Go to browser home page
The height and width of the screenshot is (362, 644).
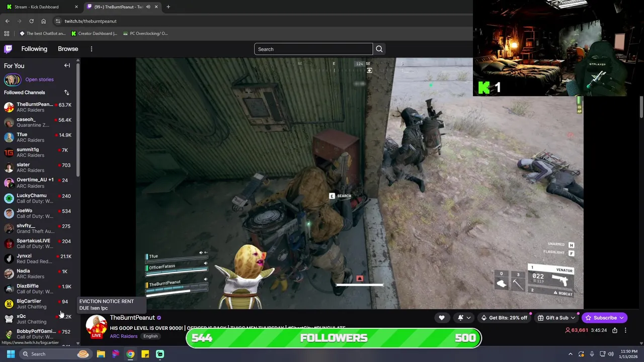(x=43, y=21)
